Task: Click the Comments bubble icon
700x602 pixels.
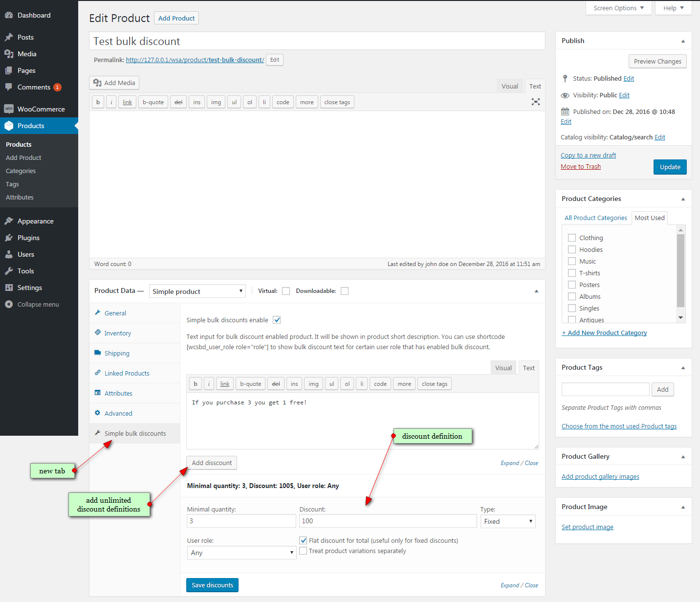Action: point(9,87)
